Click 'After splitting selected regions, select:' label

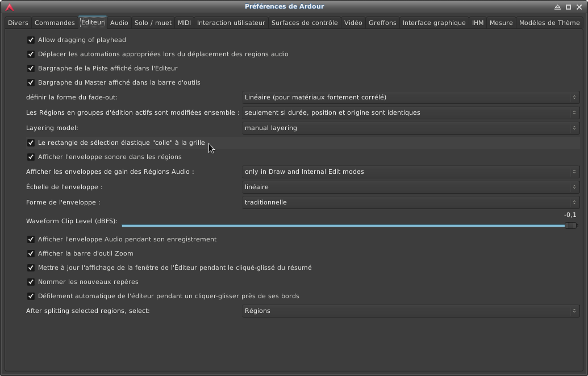87,311
